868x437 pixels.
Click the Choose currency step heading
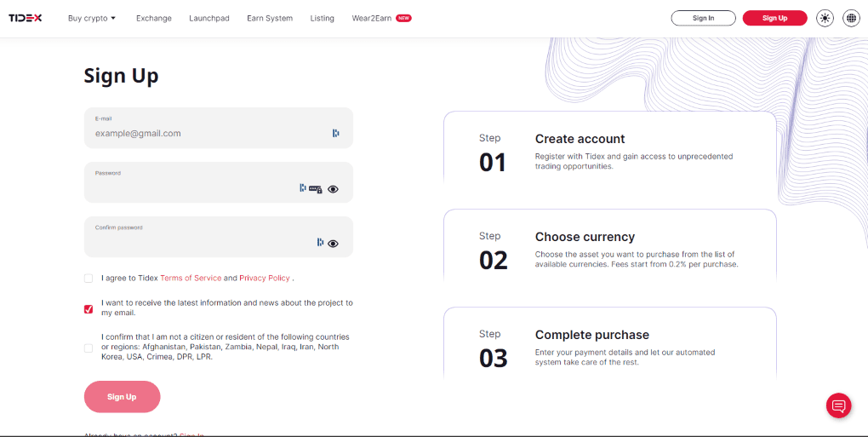[x=585, y=237]
